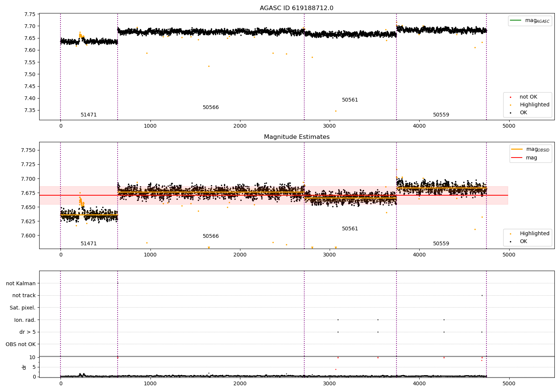Click the 2000 x-tick in Magnitude Estimates plot
Image resolution: width=560 pixels, height=392 pixels.
240,255
